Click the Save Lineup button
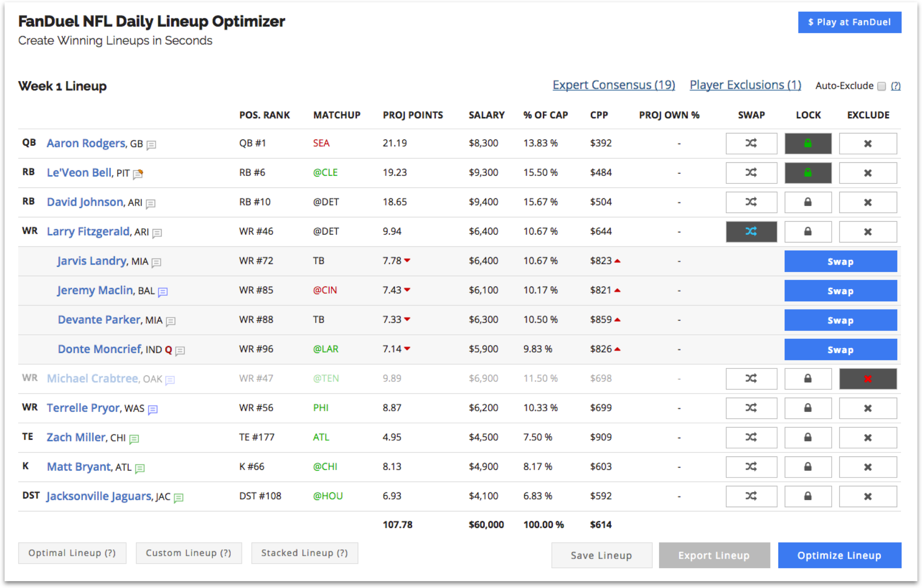The height and width of the screenshot is (588, 922). tap(601, 556)
